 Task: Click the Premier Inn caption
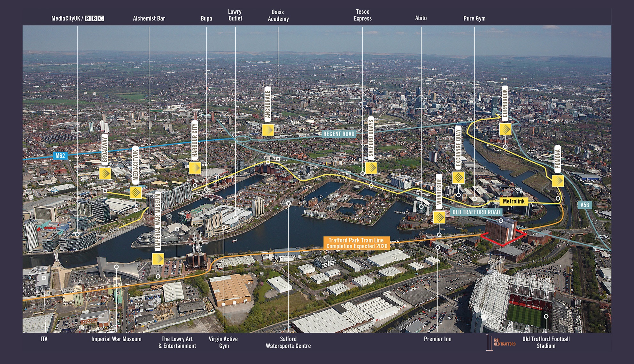point(438,339)
